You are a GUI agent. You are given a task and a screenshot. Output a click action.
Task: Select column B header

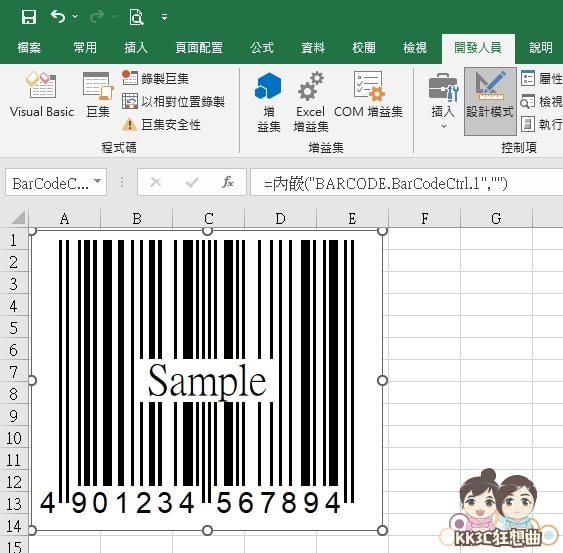(137, 218)
